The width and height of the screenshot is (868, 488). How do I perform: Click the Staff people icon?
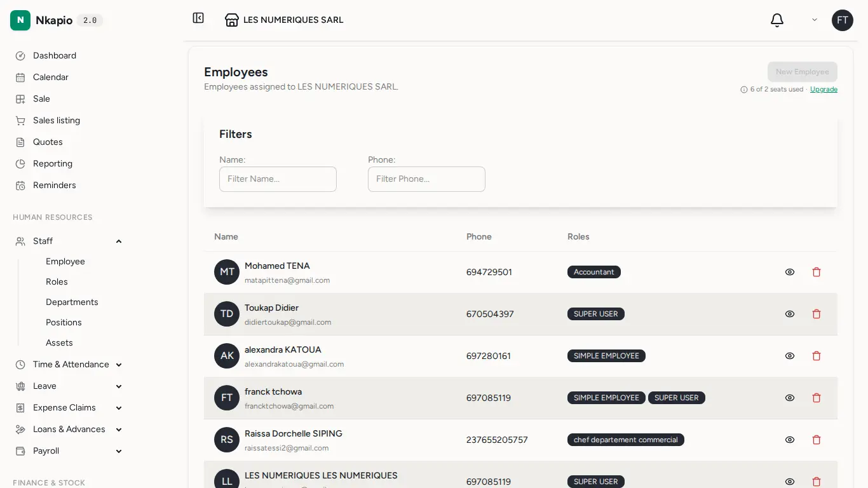[20, 241]
